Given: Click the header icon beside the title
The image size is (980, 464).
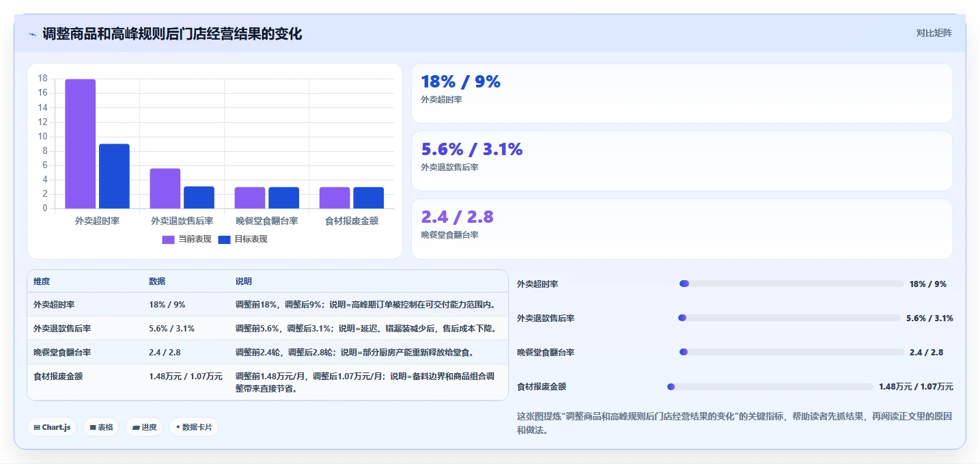Looking at the screenshot, I should [x=32, y=33].
